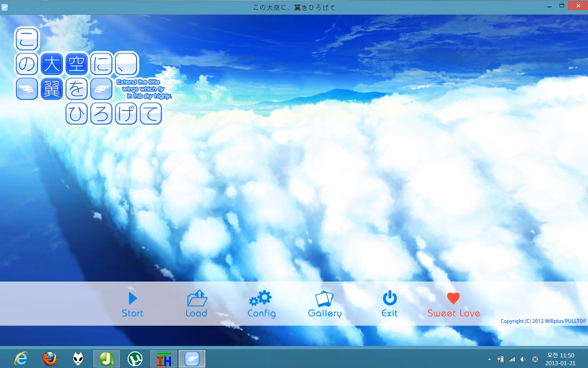Screen dimensions: 588x368
Task: Click the window title bar app icon
Action: tap(5, 7)
